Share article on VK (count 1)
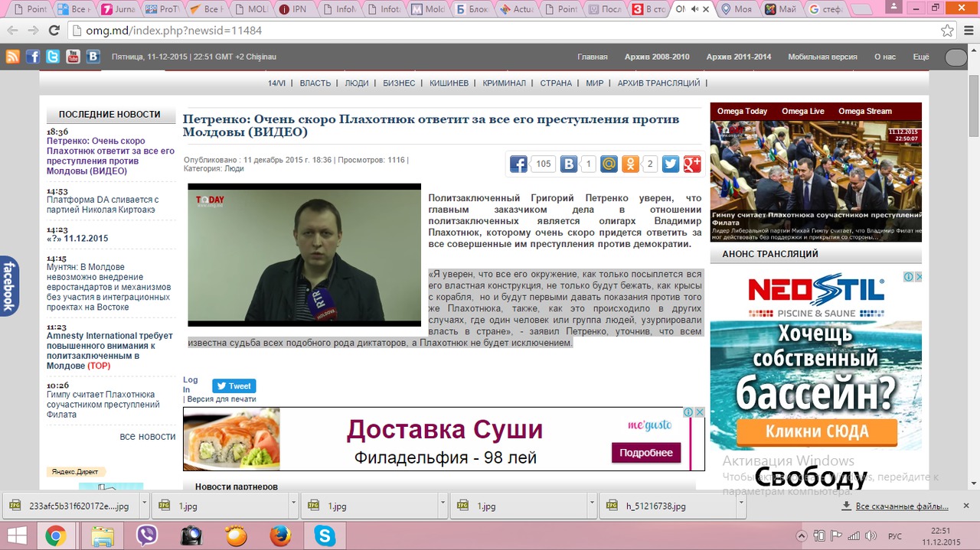980x550 pixels. (569, 164)
